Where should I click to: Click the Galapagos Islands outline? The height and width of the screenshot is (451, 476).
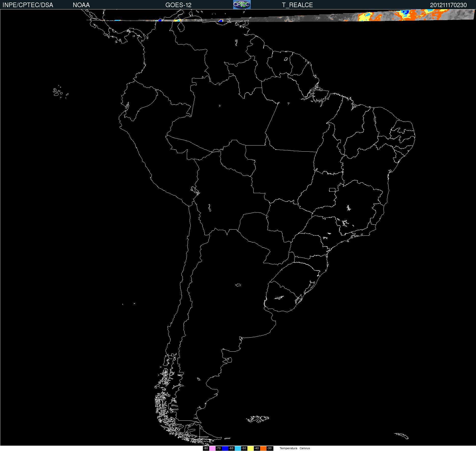click(60, 92)
